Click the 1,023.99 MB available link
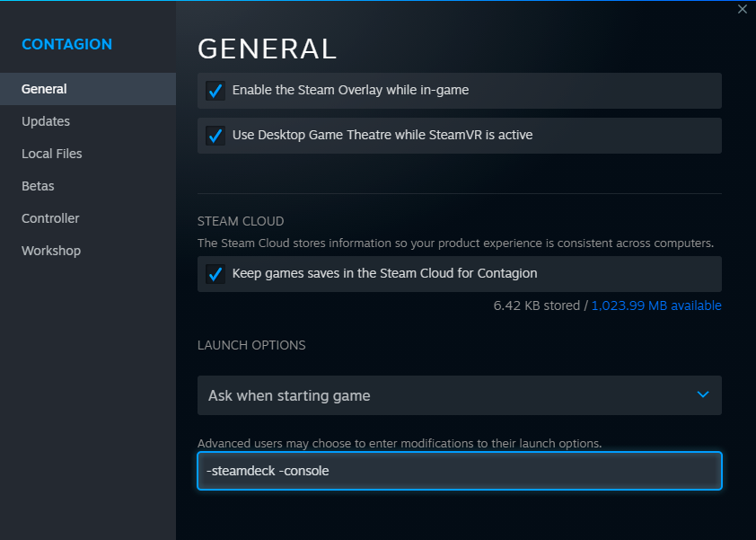 point(656,305)
